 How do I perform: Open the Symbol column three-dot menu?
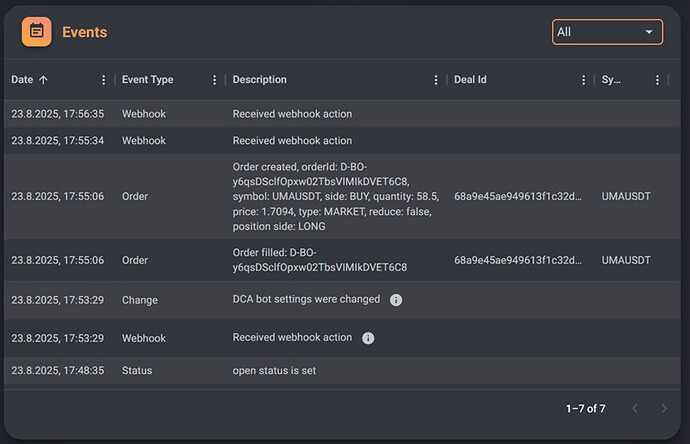657,80
